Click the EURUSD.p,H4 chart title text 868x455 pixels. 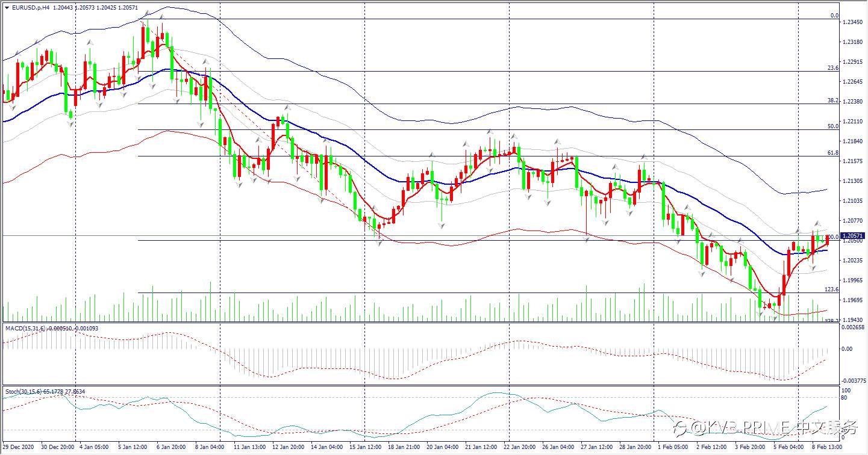tap(30, 7)
